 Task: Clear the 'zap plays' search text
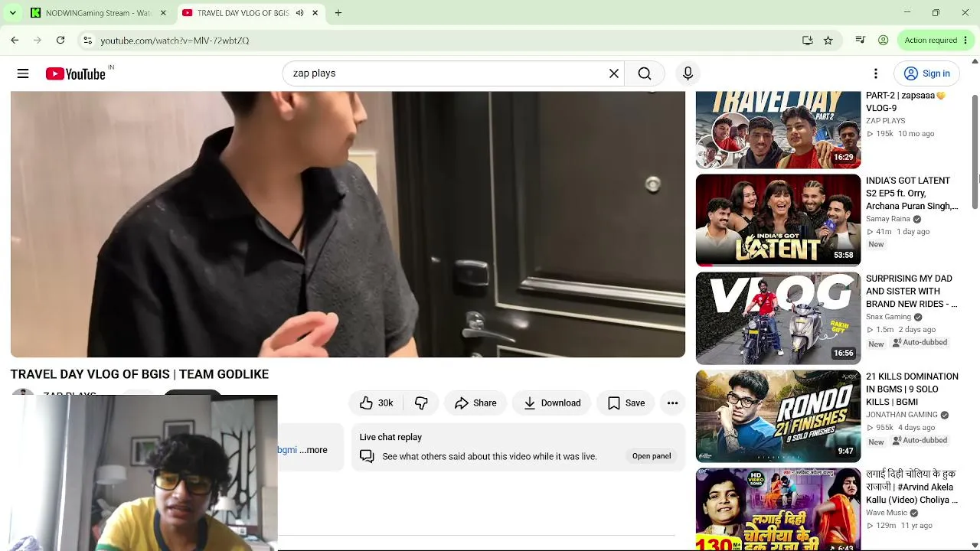click(614, 73)
